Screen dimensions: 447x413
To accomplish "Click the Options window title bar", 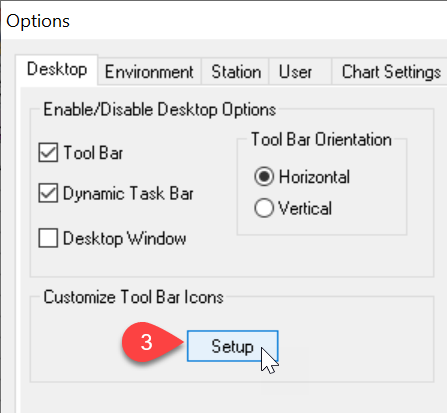I will click(x=223, y=21).
